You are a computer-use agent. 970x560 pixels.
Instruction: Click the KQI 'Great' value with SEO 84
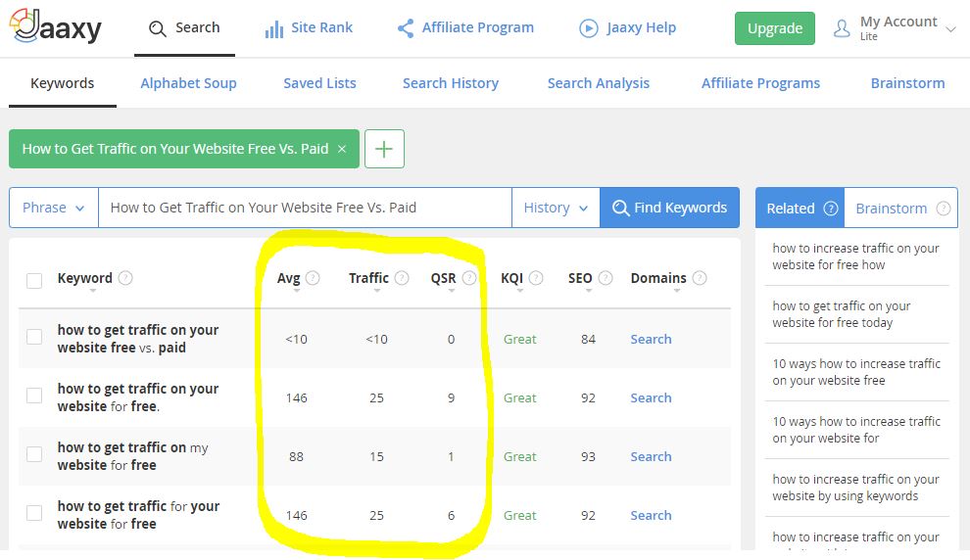point(519,340)
